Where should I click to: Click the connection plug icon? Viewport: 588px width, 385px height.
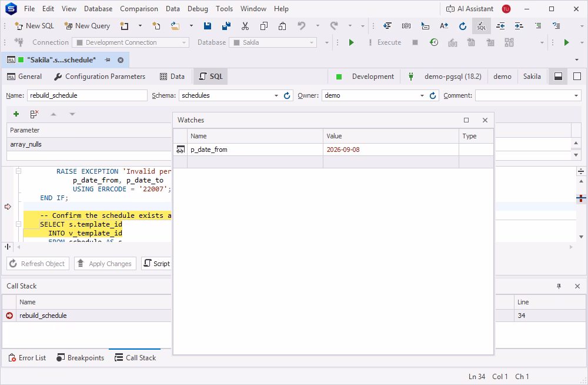pyautogui.click(x=19, y=42)
